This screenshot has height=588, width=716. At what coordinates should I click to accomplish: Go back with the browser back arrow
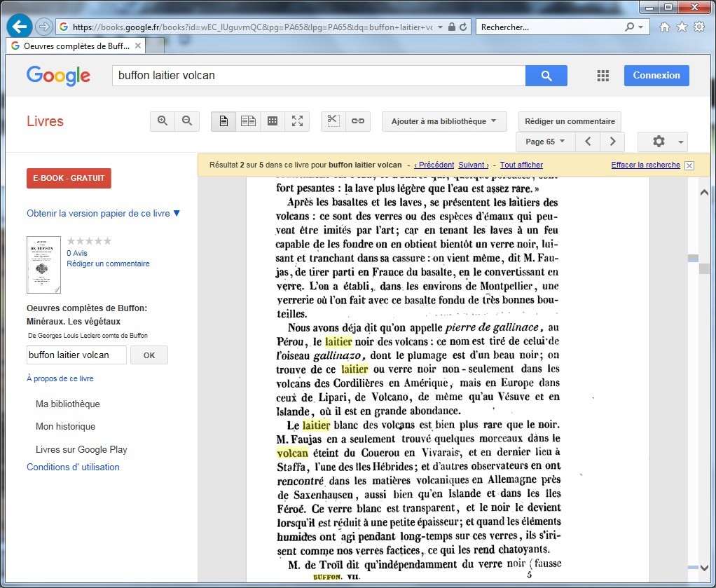19,27
